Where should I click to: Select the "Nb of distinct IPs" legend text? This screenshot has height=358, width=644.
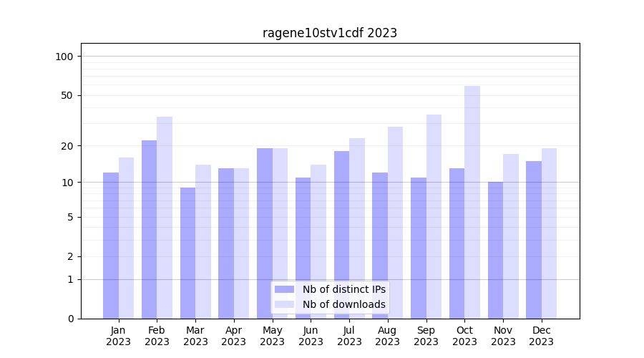343,289
